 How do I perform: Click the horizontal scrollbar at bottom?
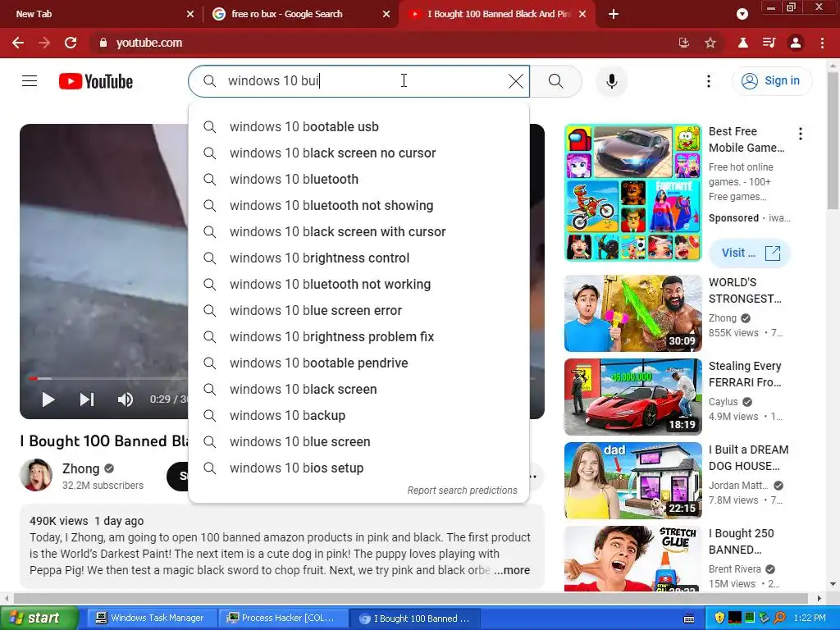pyautogui.click(x=410, y=598)
